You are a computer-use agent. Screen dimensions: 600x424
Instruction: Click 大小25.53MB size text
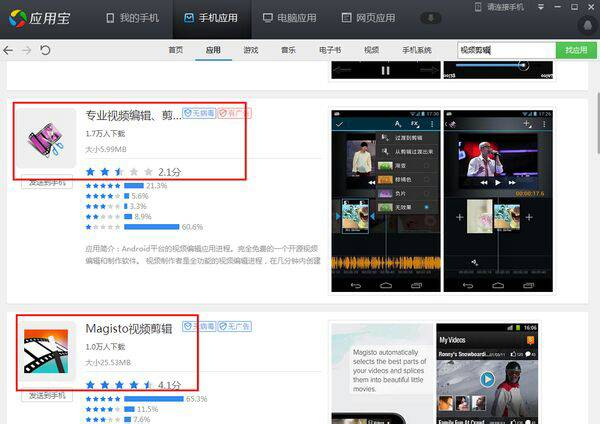pos(108,362)
